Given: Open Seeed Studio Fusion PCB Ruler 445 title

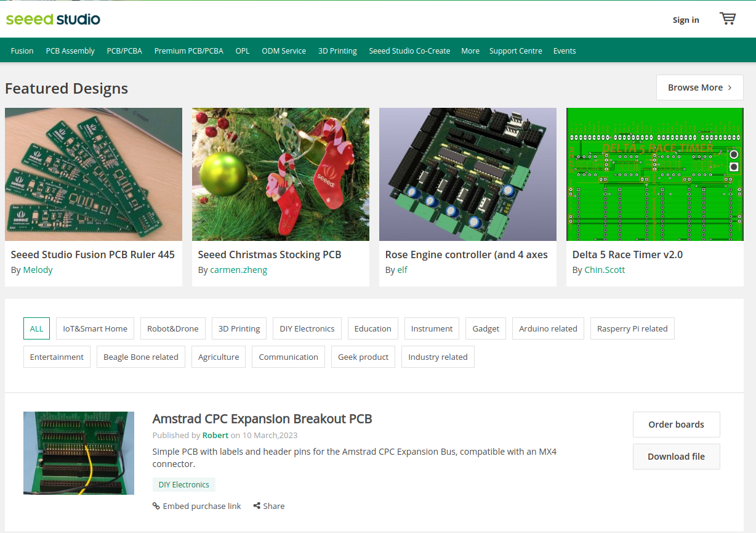Looking at the screenshot, I should [93, 254].
